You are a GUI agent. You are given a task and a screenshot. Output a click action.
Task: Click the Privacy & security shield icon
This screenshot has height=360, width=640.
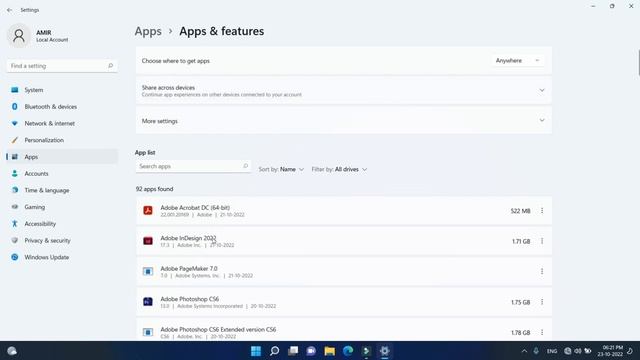pyautogui.click(x=15, y=240)
